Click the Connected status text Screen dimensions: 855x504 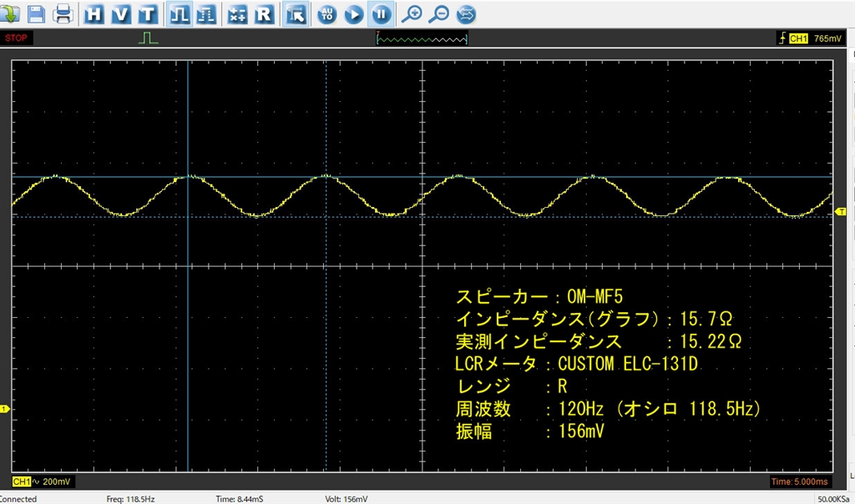point(18,499)
